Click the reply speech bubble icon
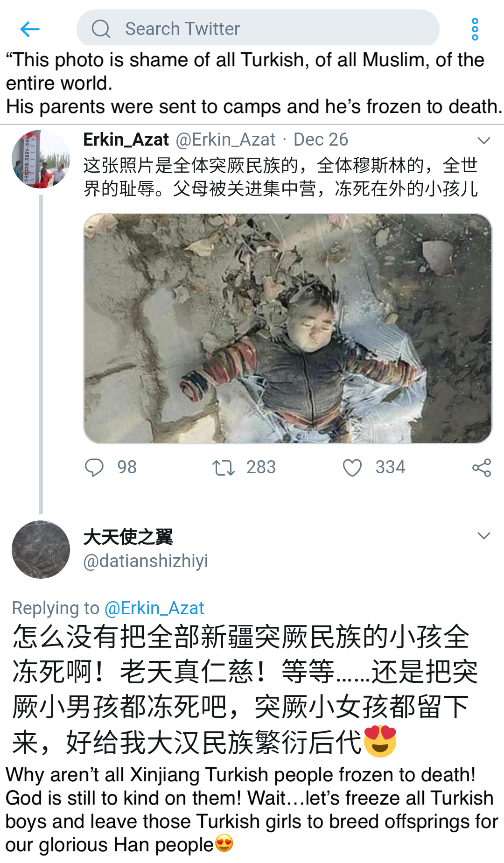 [94, 467]
